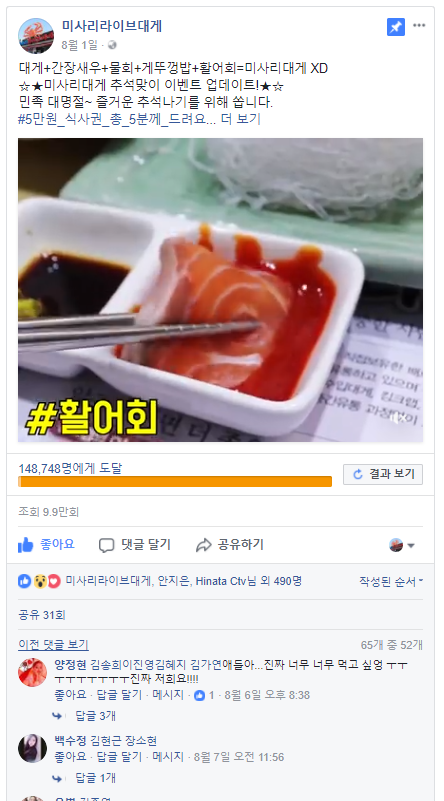Toggle like on 백수정's comment

64,757
